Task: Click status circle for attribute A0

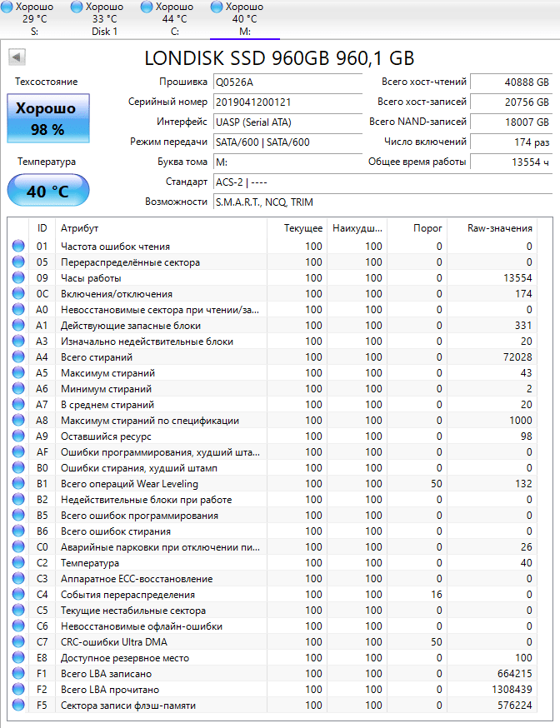Action: (18, 309)
